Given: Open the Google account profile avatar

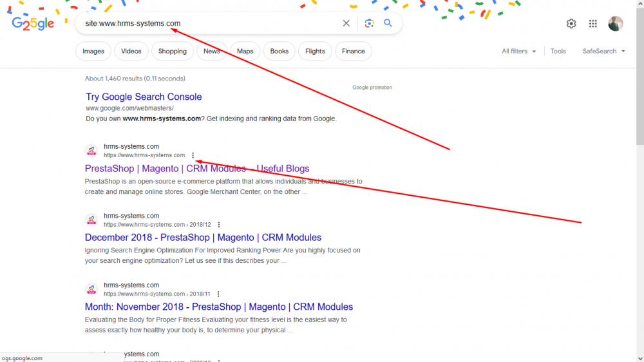Looking at the screenshot, I should click(615, 24).
